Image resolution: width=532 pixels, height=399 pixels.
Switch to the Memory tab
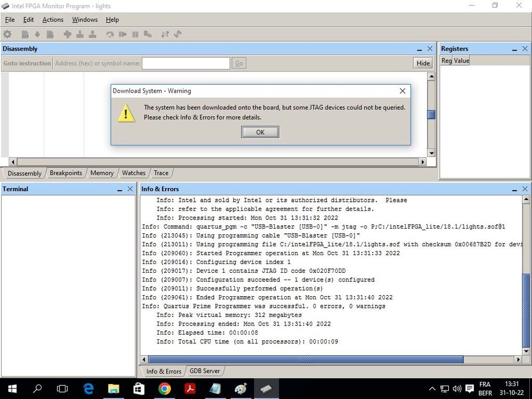(x=102, y=173)
